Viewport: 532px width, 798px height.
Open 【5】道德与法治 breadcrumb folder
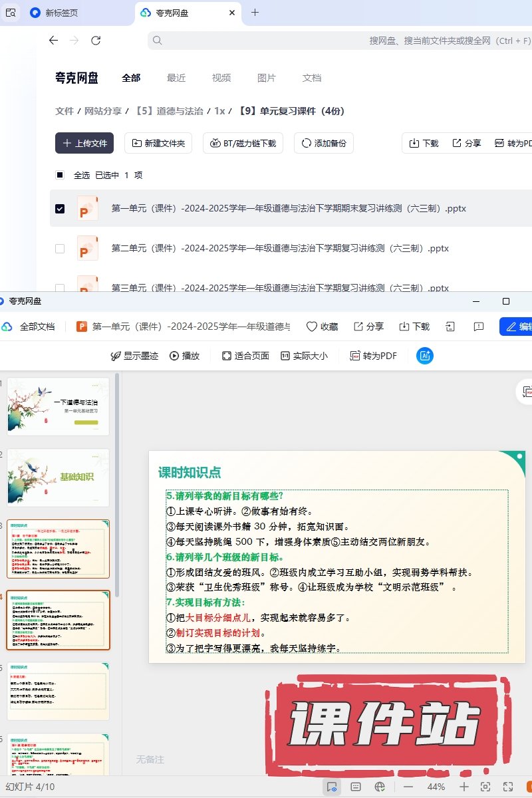(168, 111)
